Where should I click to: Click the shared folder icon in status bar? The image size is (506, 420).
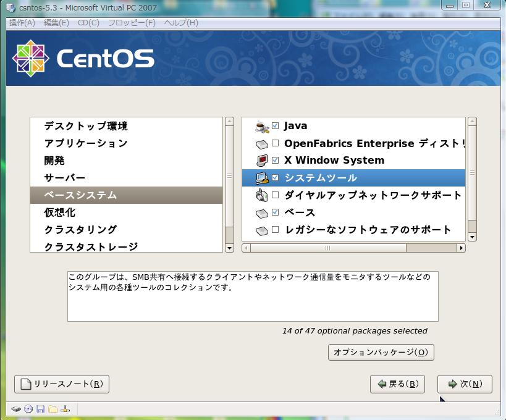(x=53, y=409)
